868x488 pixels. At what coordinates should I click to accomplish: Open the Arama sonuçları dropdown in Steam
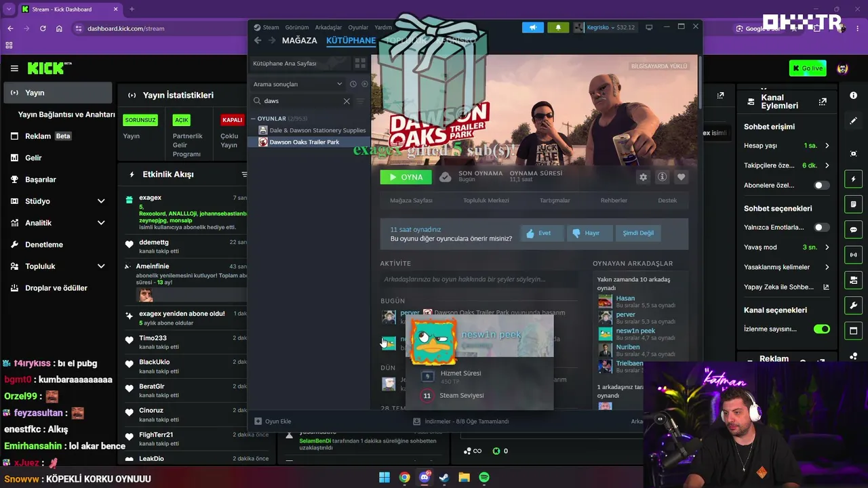coord(297,84)
